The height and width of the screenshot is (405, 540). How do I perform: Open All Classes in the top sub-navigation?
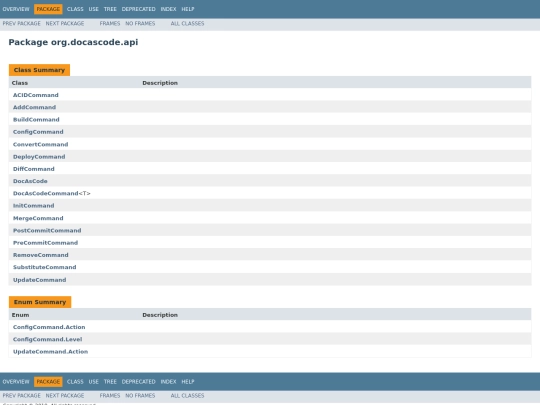(x=187, y=23)
